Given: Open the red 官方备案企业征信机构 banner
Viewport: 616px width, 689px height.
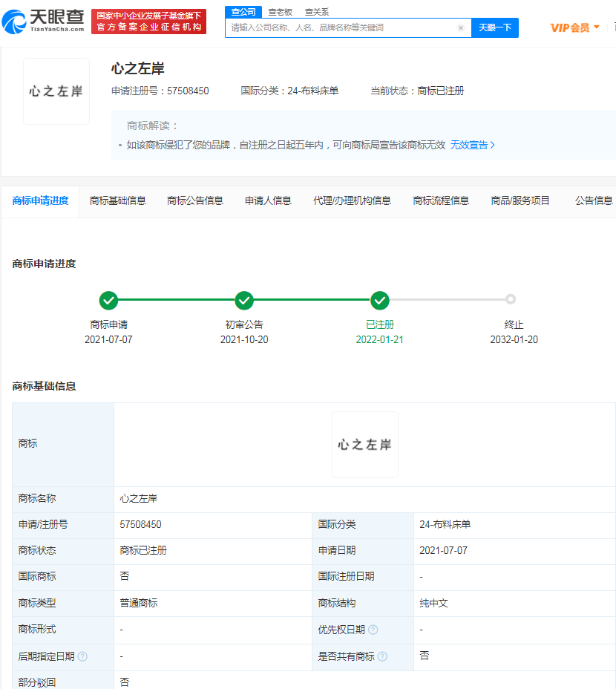Looking at the screenshot, I should [x=149, y=22].
